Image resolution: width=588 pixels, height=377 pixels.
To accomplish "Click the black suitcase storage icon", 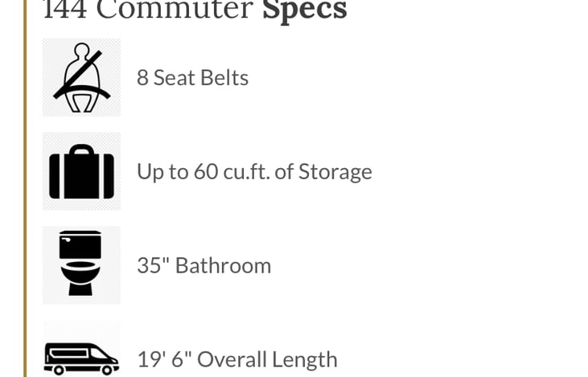I will (x=81, y=171).
